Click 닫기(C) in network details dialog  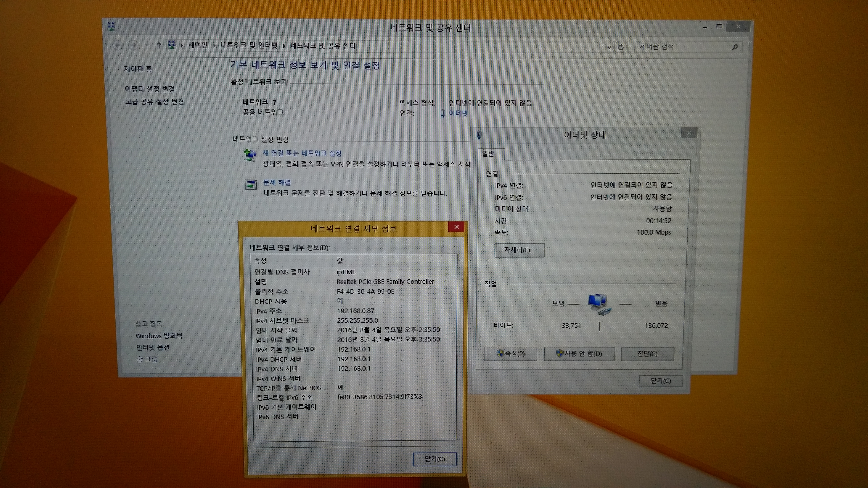pos(435,459)
